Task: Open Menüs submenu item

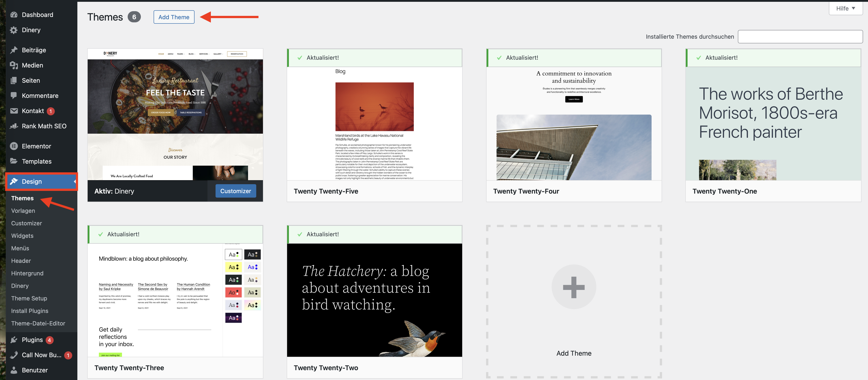Action: [20, 248]
